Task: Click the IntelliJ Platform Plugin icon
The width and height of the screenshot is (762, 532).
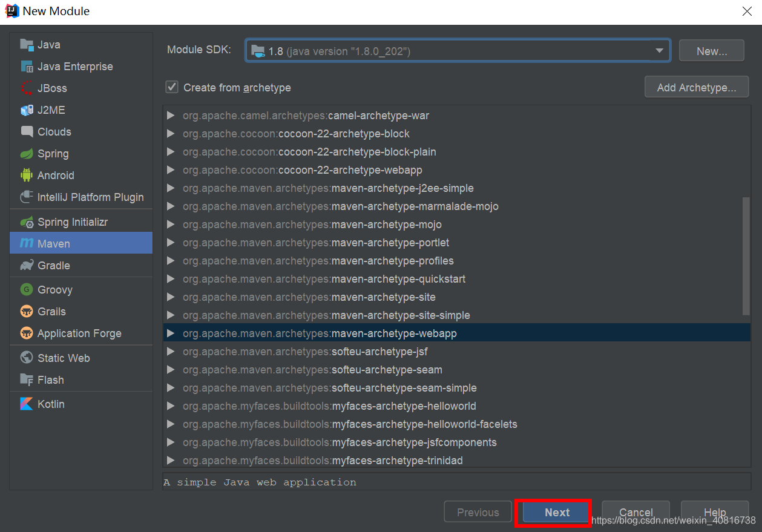Action: click(26, 197)
